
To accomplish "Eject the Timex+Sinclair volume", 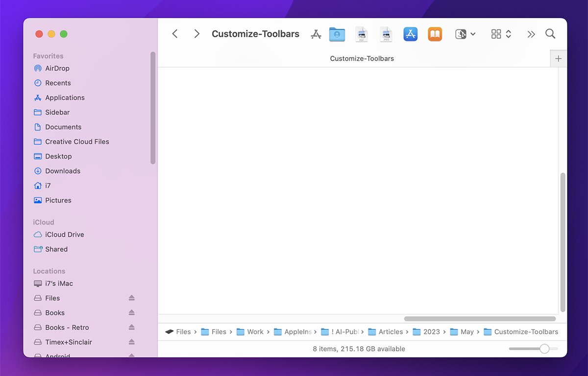I will (x=131, y=342).
